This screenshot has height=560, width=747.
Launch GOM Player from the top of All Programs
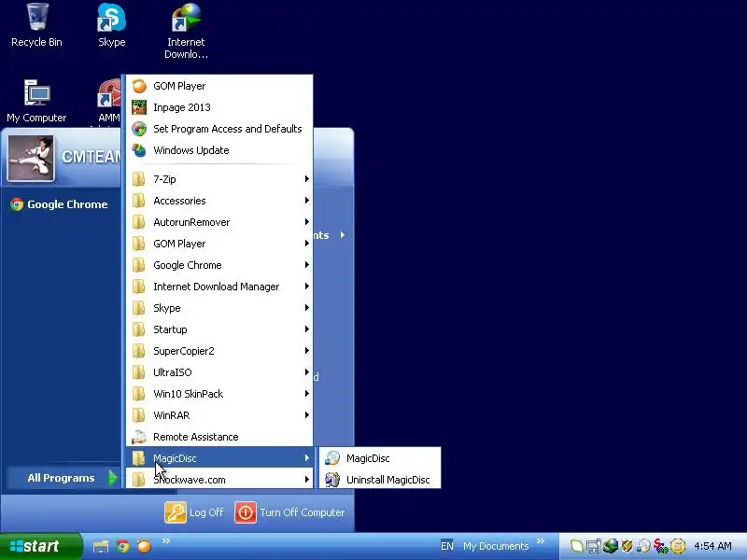(x=219, y=86)
